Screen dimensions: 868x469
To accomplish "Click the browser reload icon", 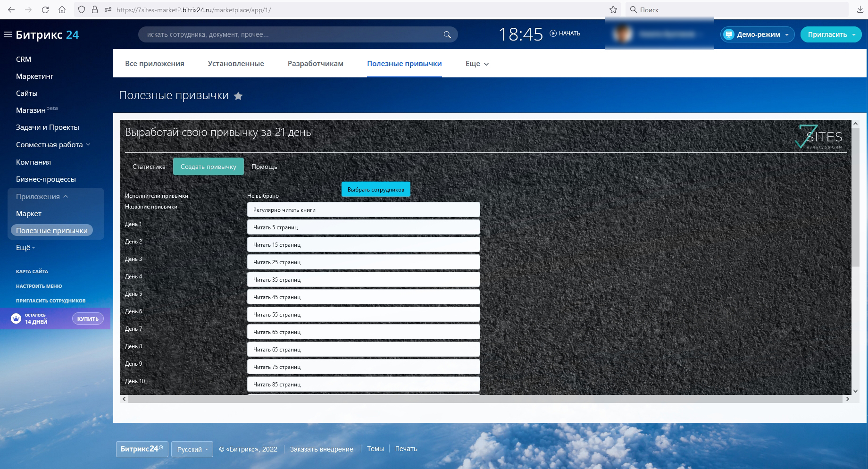I will click(x=45, y=9).
